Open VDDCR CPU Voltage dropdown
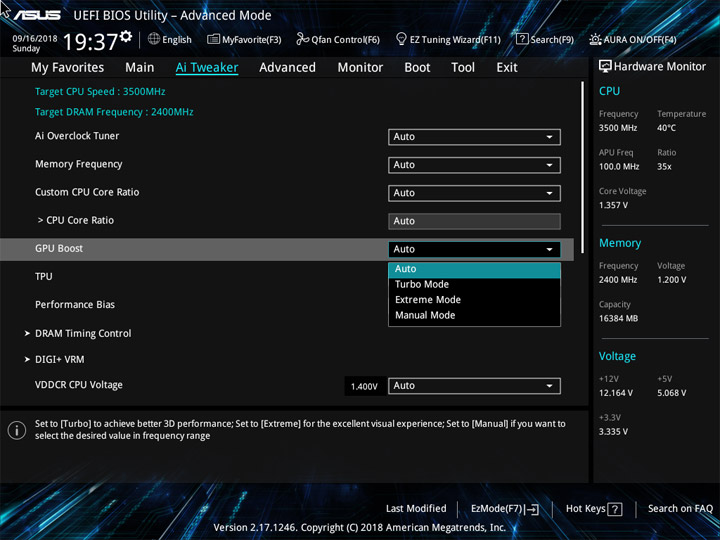This screenshot has height=540, width=720. pyautogui.click(x=474, y=386)
